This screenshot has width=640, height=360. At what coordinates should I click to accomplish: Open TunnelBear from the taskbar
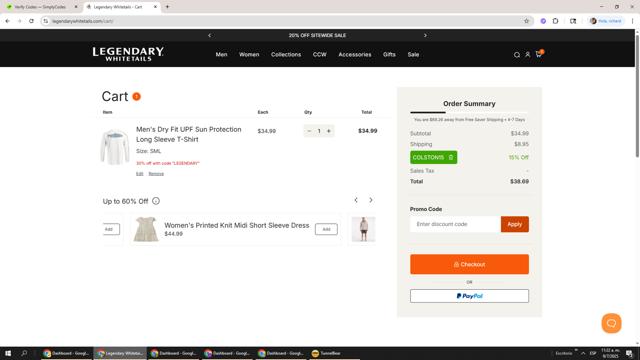click(x=326, y=353)
